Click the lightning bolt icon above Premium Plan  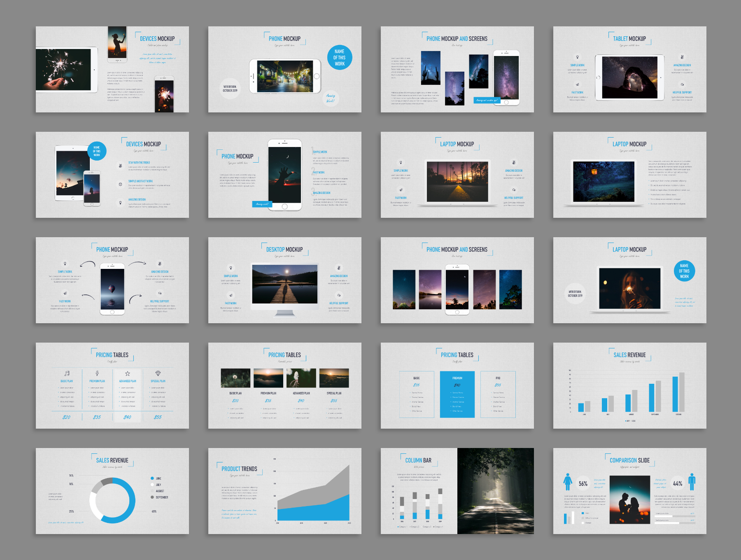[97, 373]
